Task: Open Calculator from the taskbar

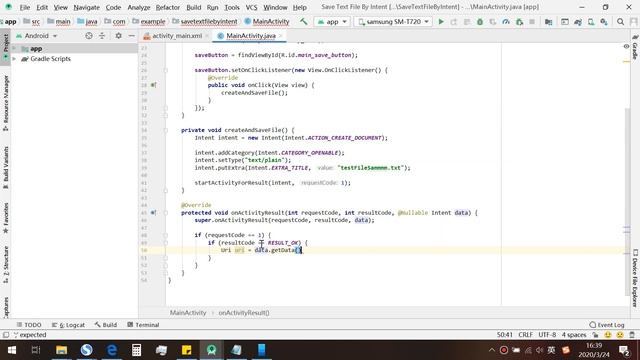Action: (x=136, y=350)
